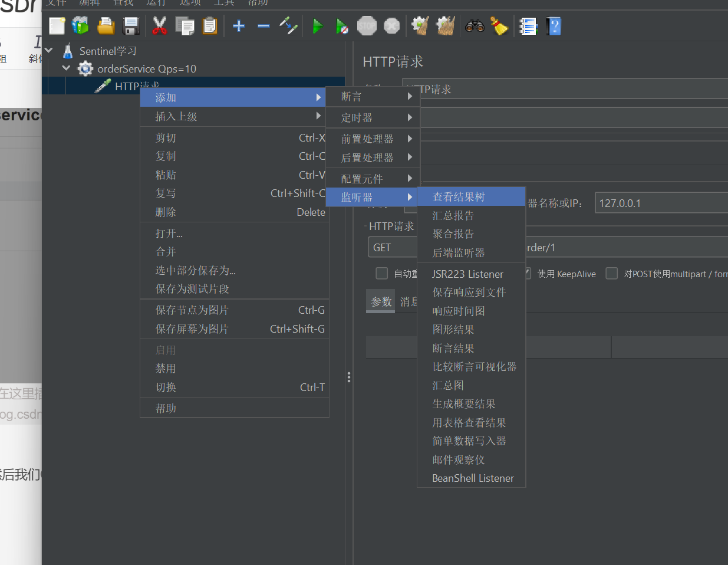Click the blue plus Expand All icon
Image resolution: width=728 pixels, height=565 pixels.
pos(239,26)
